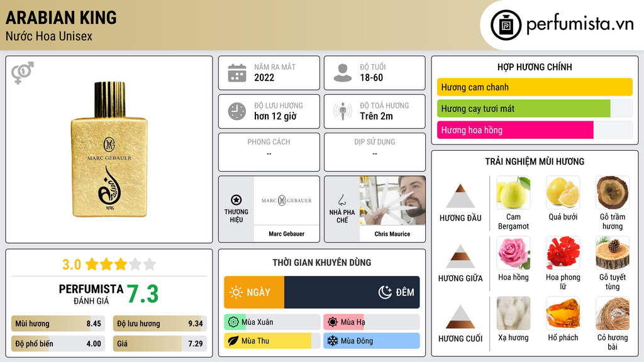Open the Quả bưởi note image
Viewport: 644px width, 362px height.
pyautogui.click(x=563, y=192)
